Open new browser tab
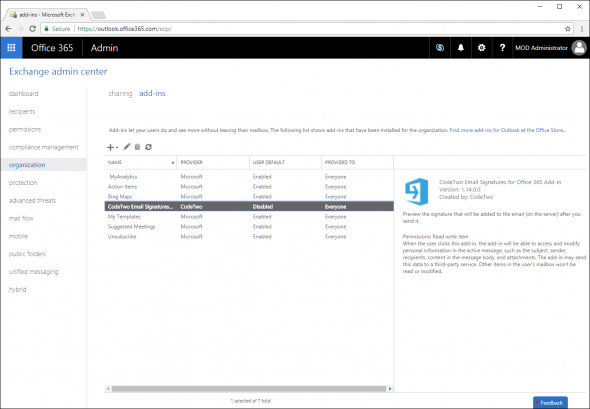 point(99,15)
